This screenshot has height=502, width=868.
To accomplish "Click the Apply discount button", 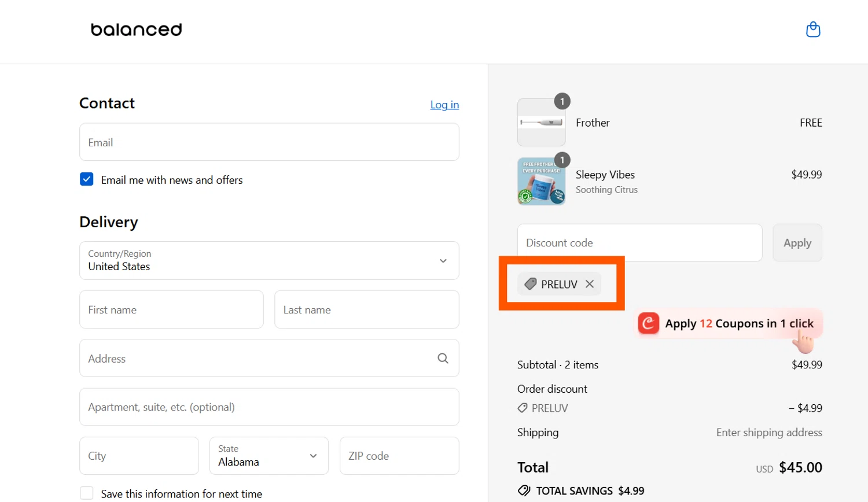I will (797, 243).
